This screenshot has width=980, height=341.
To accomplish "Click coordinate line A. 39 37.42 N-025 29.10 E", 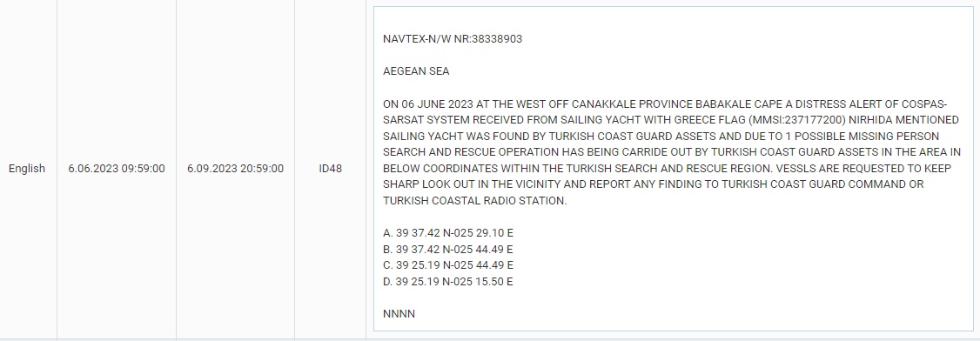I will coord(448,233).
